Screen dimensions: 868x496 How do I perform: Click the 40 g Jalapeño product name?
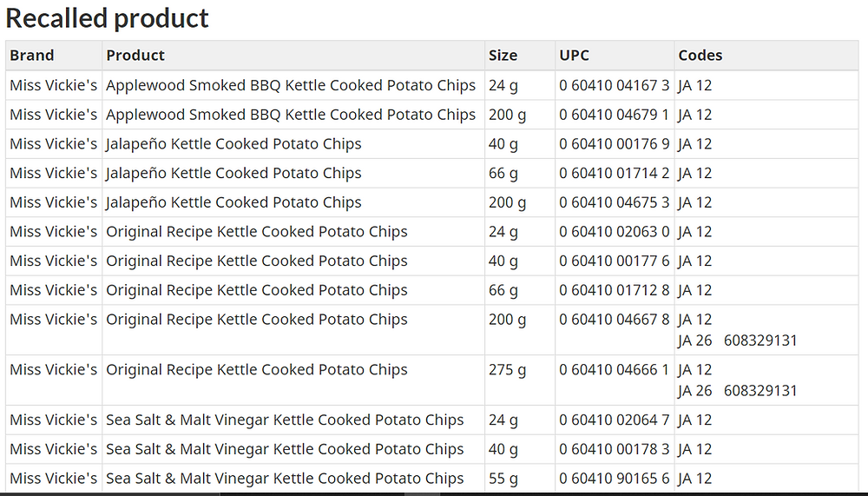(233, 144)
